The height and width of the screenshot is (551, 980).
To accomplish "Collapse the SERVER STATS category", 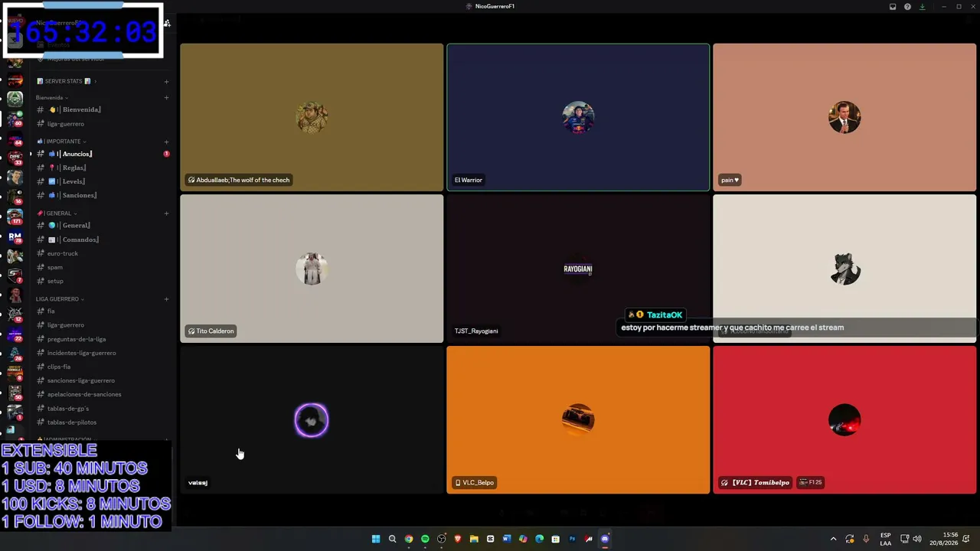I will (x=66, y=81).
